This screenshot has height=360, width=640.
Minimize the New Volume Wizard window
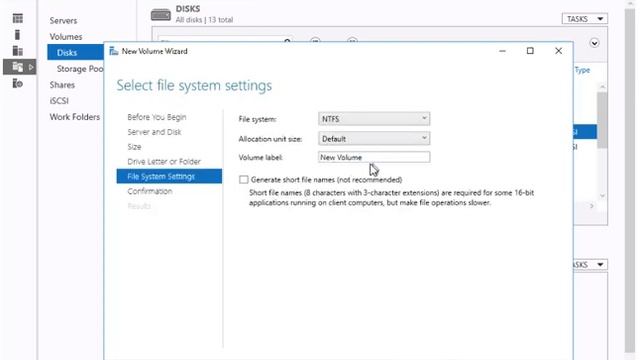tap(502, 51)
